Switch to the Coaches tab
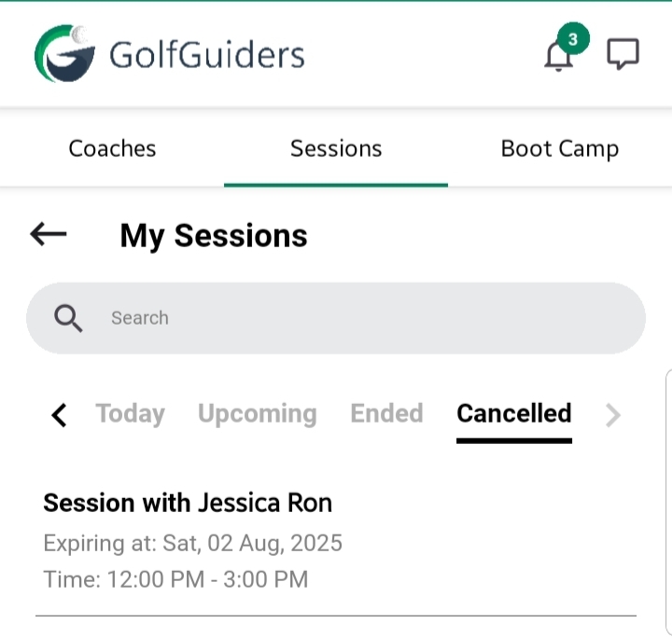 [x=112, y=148]
